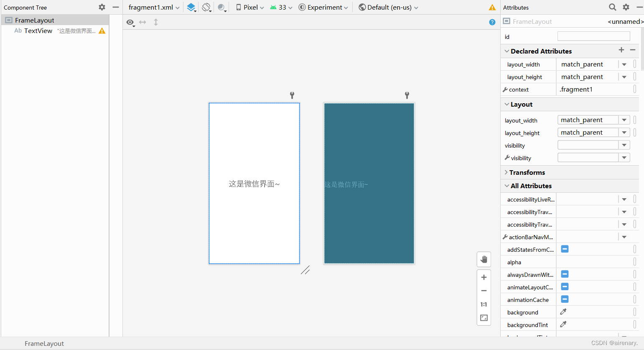This screenshot has height=350, width=644.
Task: Open view options eye icon
Action: pos(130,23)
